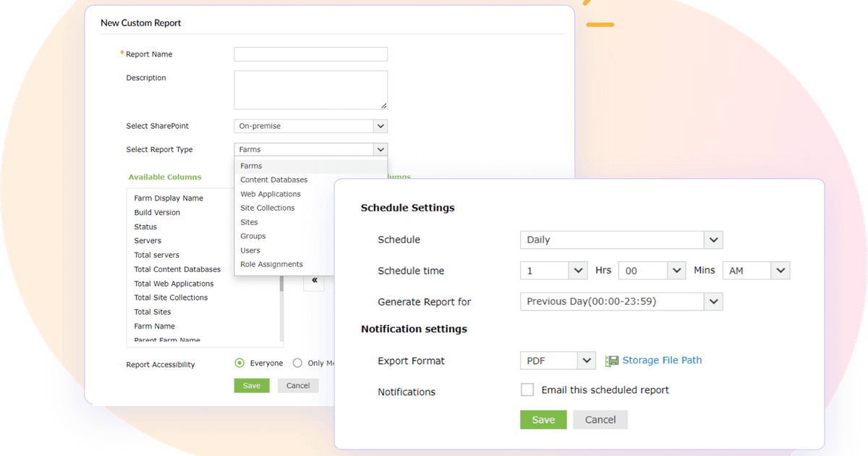
Task: Choose Content Databases report type option
Action: click(274, 180)
